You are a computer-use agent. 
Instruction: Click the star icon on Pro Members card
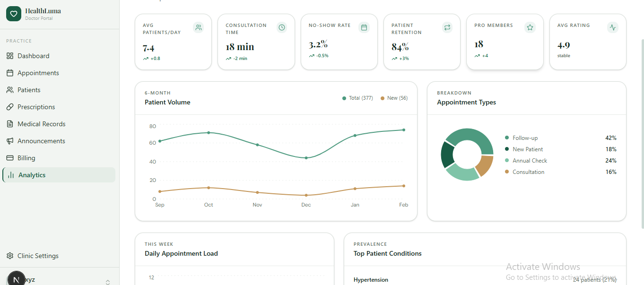click(530, 27)
